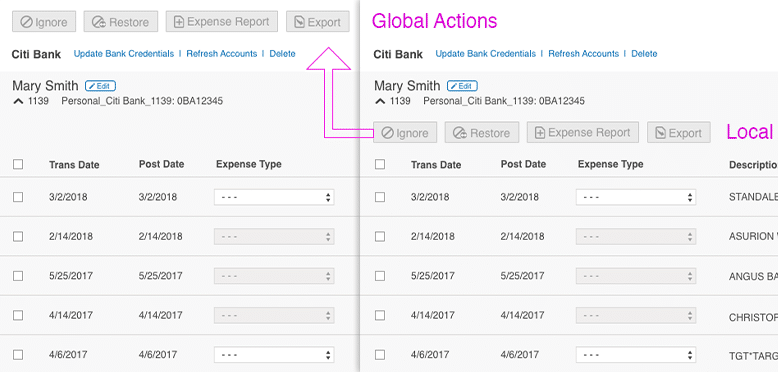The width and height of the screenshot is (778, 372).
Task: Click the local Ignore button under Mary Smith
Action: tap(405, 133)
